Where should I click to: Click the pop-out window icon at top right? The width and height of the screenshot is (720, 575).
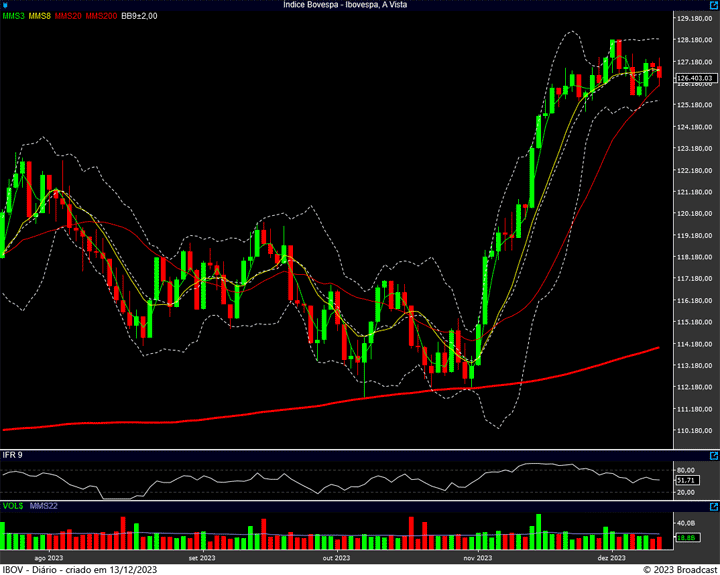coord(712,5)
